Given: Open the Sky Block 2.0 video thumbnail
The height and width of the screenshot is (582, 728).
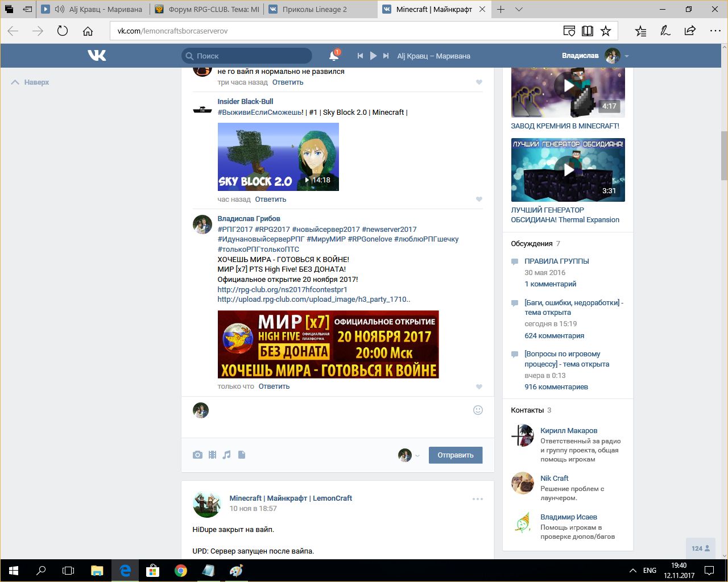Looking at the screenshot, I should pyautogui.click(x=278, y=157).
